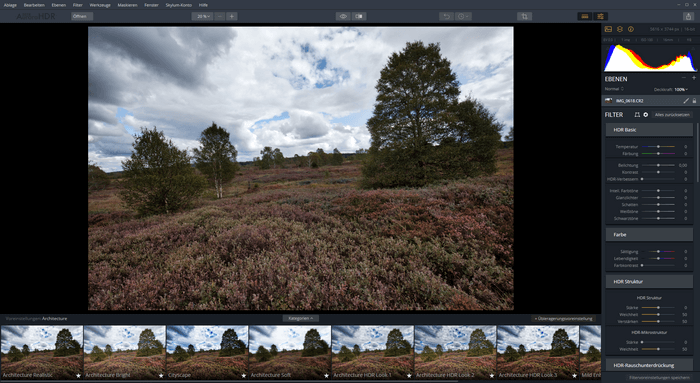Open the Normal blend mode dropdown
Viewport: 700px width, 383px height.
pyautogui.click(x=614, y=89)
